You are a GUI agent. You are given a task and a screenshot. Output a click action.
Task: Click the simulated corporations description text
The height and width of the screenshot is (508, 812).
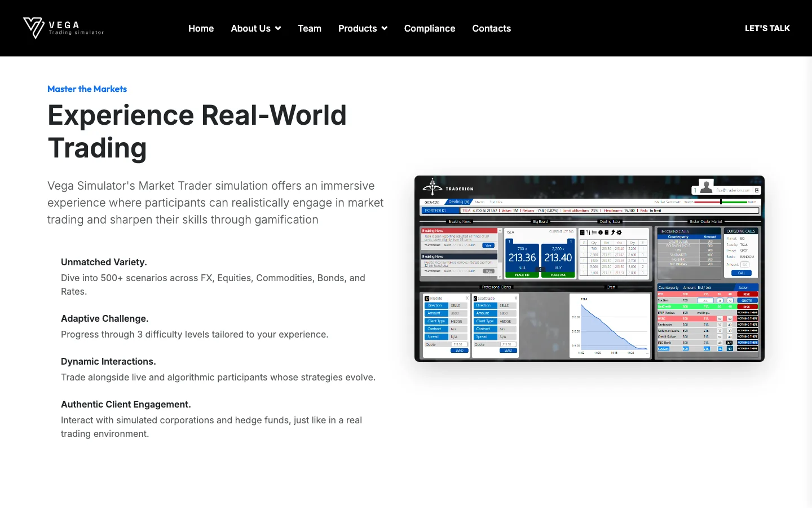(211, 427)
